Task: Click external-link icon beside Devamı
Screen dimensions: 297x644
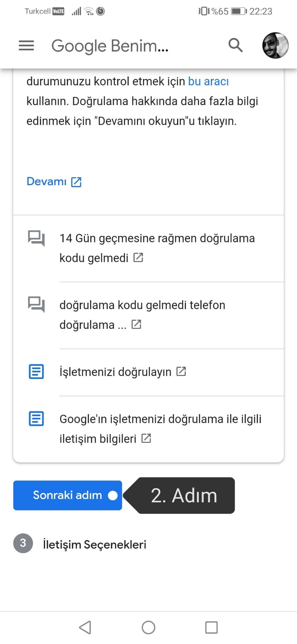Action: (76, 182)
